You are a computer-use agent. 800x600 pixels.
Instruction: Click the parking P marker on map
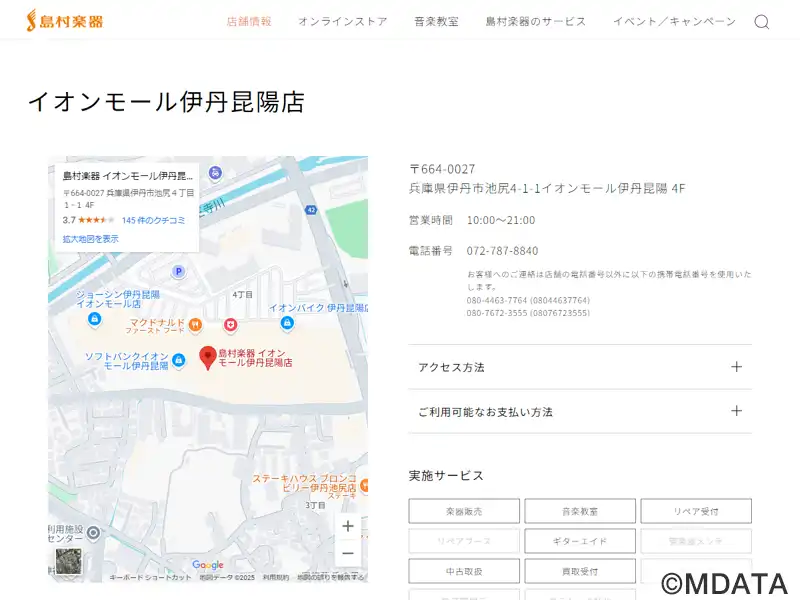(179, 271)
